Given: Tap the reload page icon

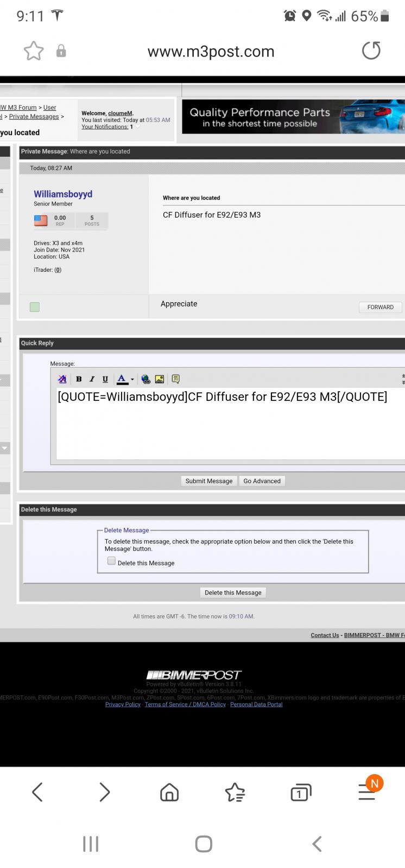Looking at the screenshot, I should 371,51.
